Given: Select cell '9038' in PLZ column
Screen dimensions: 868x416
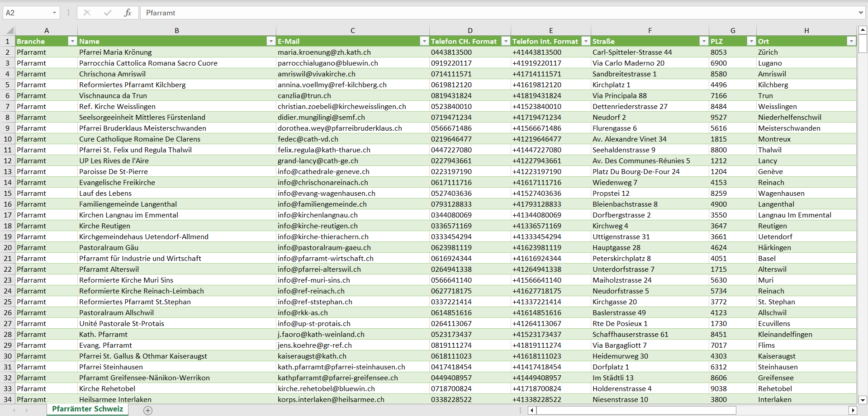Looking at the screenshot, I should click(x=733, y=388).
